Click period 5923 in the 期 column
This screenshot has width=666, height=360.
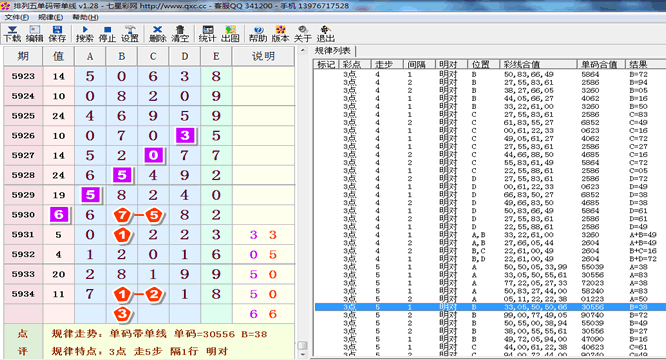click(x=23, y=76)
